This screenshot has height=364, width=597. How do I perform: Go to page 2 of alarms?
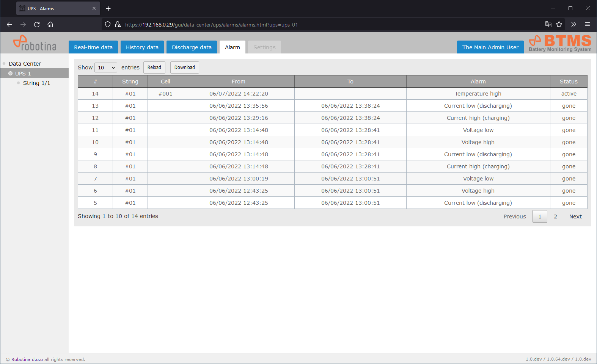555,217
